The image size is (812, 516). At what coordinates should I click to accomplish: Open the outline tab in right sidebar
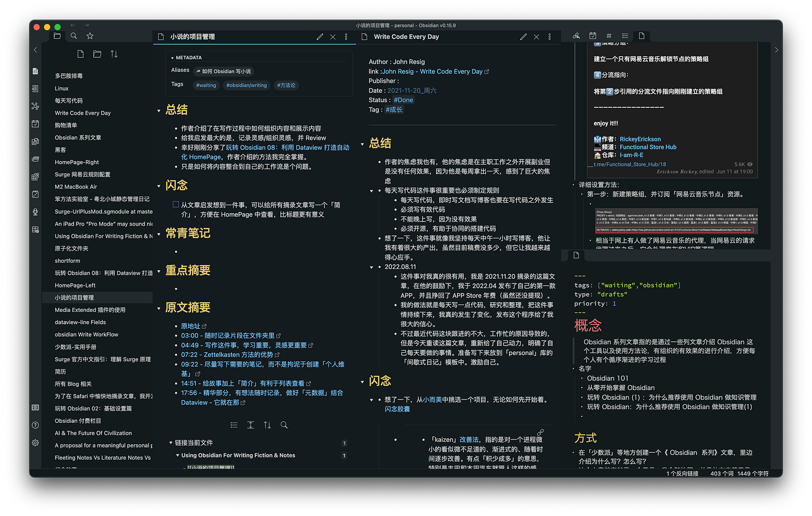point(625,36)
